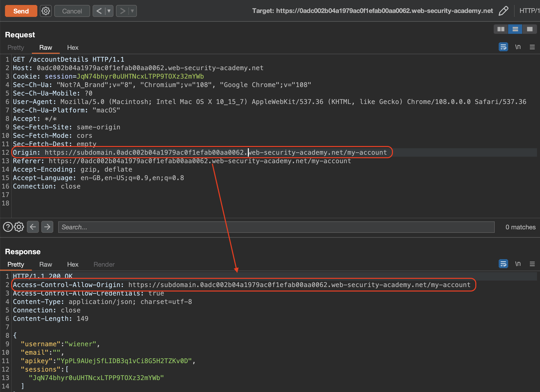Open the history forward dropdown arrow
Screen dimensions: 540x392
point(132,11)
